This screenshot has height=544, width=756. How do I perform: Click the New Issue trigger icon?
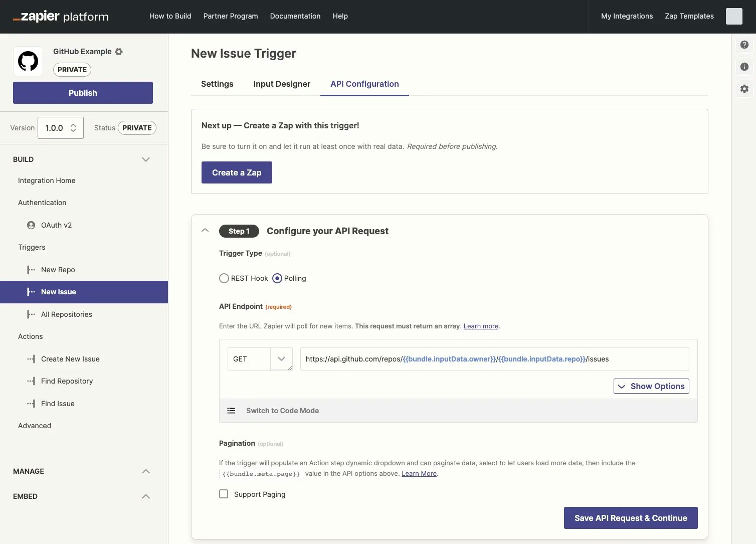[x=31, y=292]
